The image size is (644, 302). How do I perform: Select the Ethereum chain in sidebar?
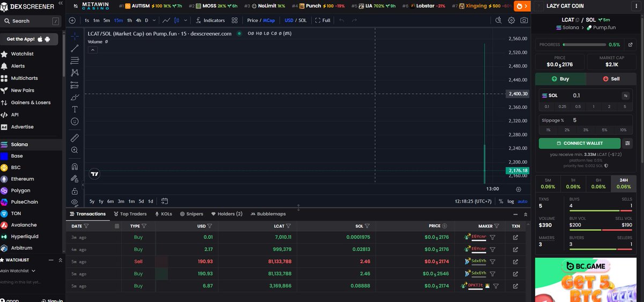pos(22,179)
